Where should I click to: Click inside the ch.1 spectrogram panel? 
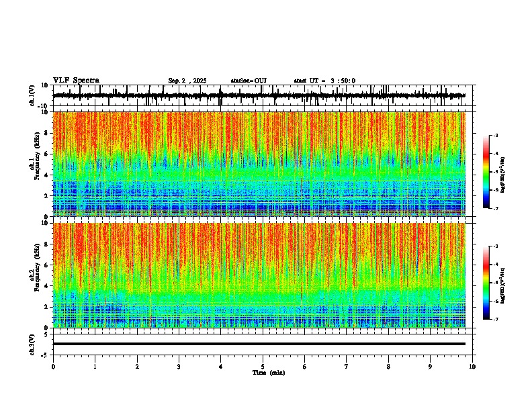tap(259, 164)
